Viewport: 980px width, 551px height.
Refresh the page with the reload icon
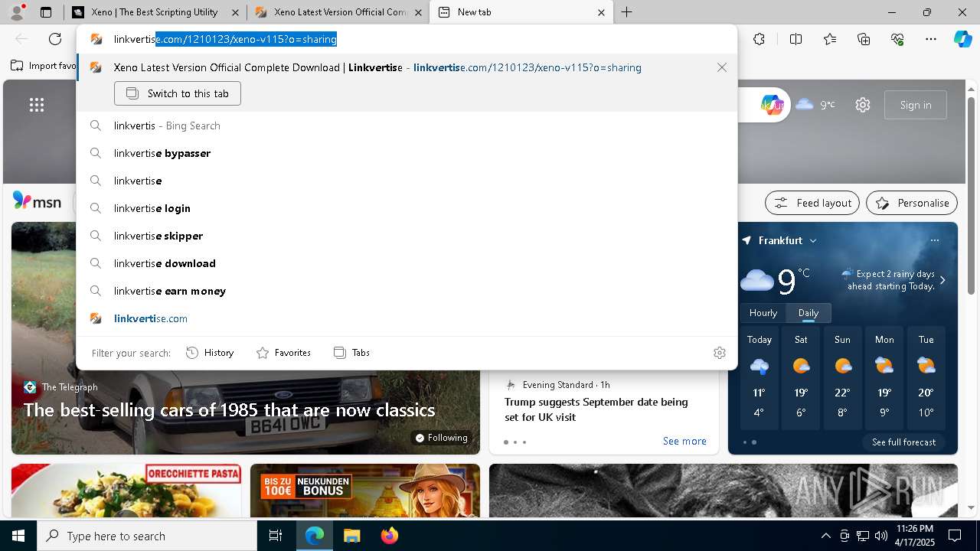tap(55, 39)
